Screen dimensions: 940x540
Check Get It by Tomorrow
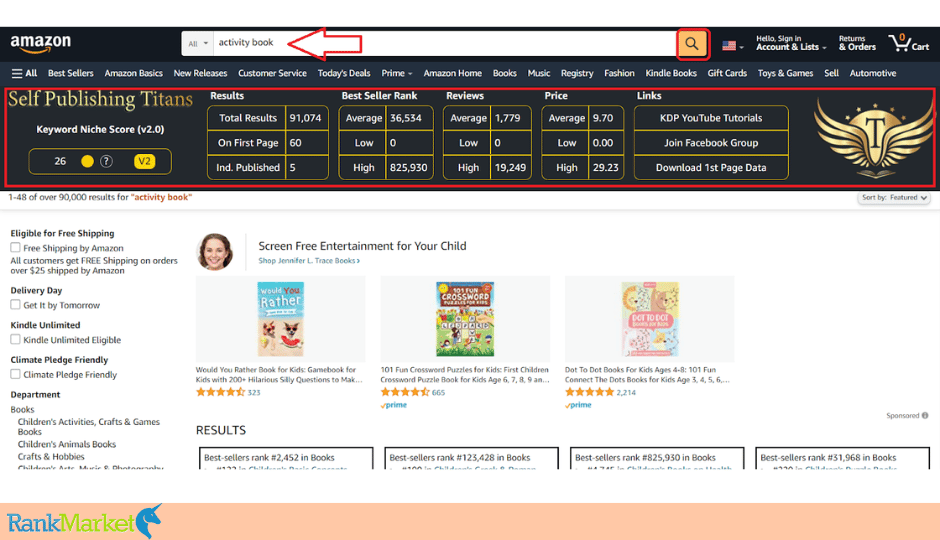pos(16,304)
